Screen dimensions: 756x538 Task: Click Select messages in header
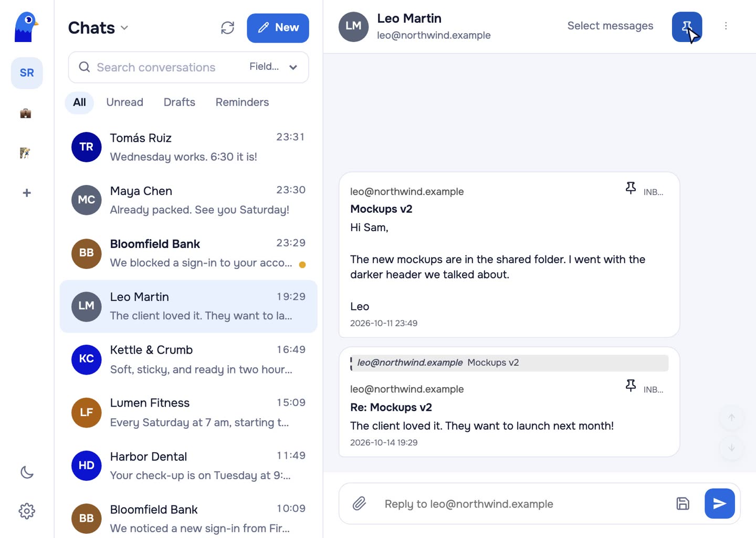pos(610,26)
